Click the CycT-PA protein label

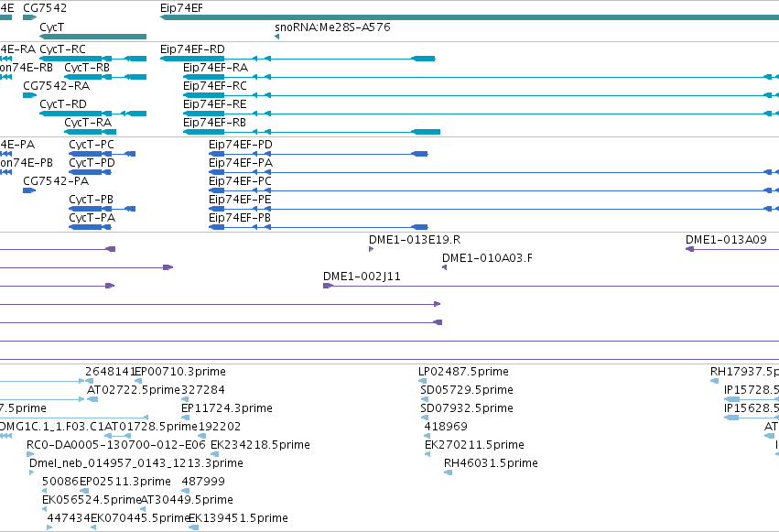click(x=92, y=218)
